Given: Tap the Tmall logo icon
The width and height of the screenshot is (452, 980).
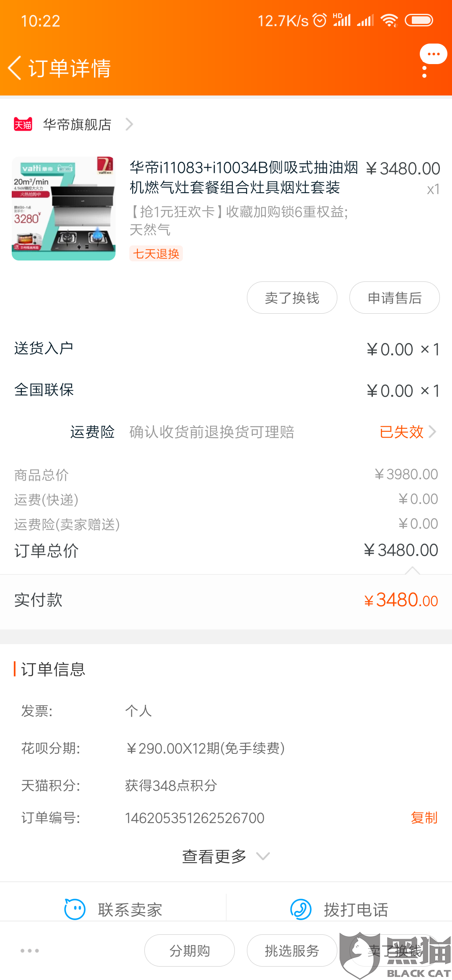Looking at the screenshot, I should click(x=23, y=124).
